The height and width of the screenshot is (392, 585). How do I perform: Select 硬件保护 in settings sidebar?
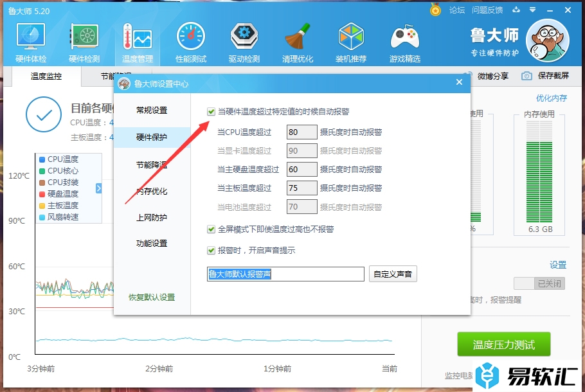coord(152,138)
